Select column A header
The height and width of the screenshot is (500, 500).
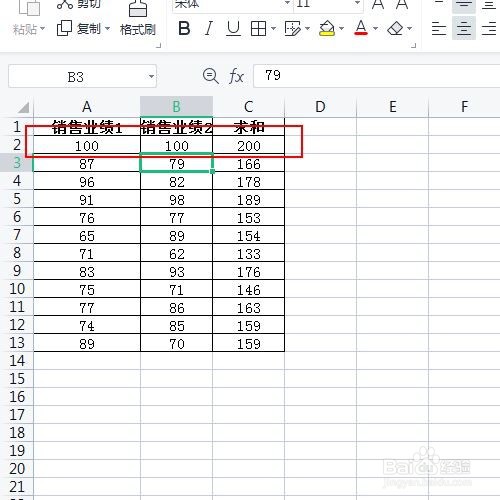(87, 107)
